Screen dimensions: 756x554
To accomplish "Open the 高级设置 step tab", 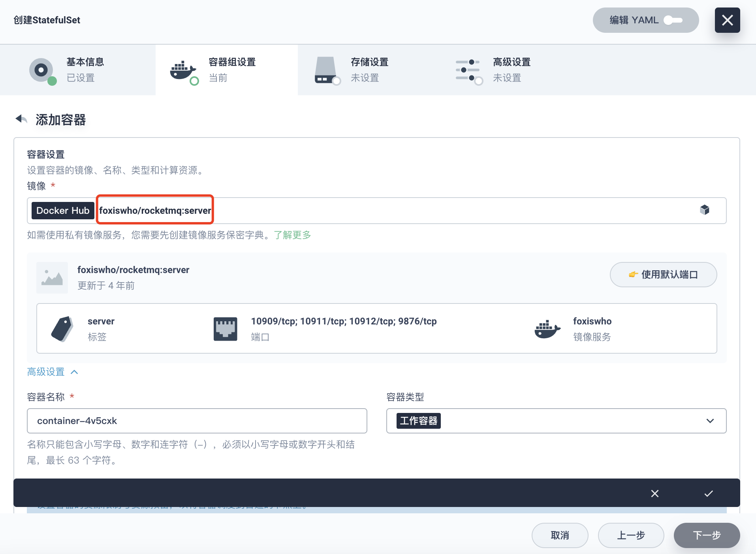I will click(511, 70).
